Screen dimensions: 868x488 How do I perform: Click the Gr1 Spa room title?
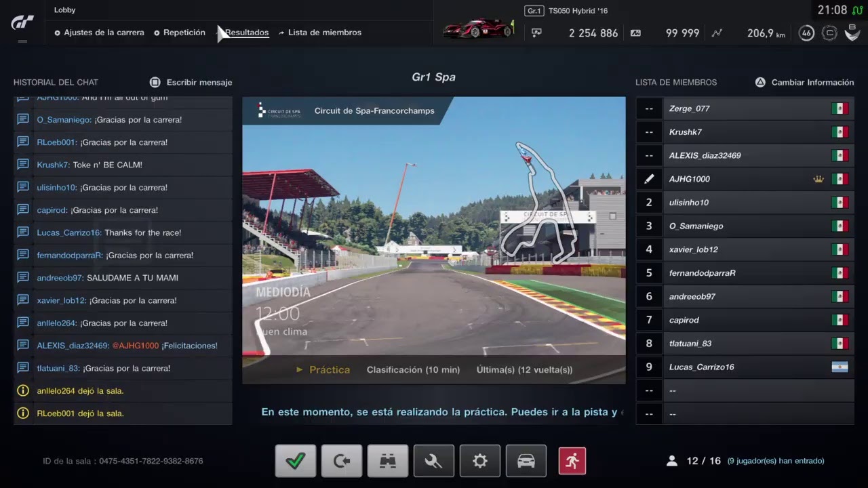[434, 77]
